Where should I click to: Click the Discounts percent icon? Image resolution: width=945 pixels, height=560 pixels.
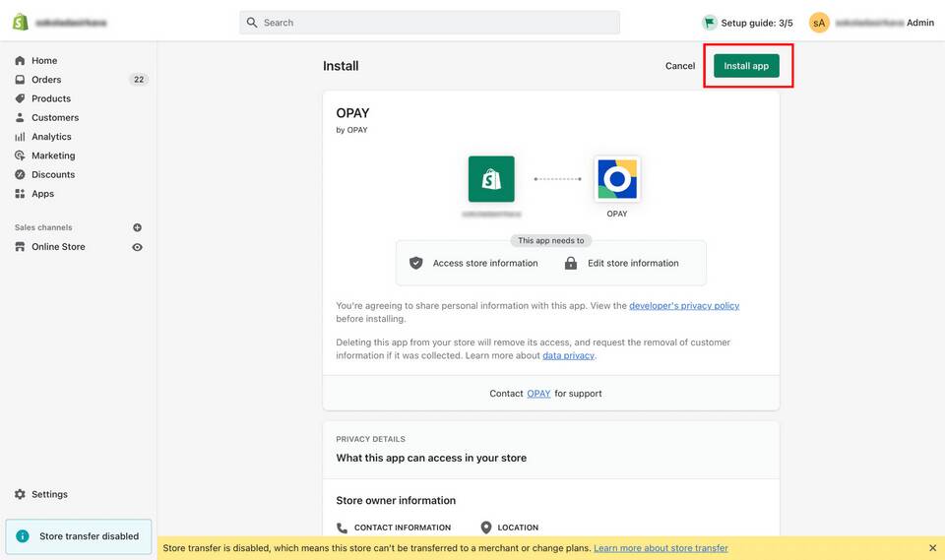20,174
